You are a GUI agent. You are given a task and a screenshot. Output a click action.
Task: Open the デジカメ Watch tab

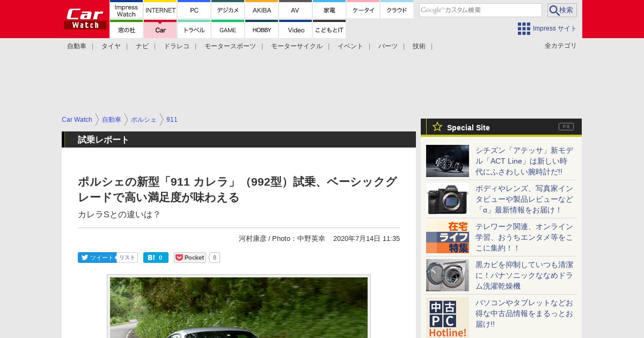coord(228,10)
